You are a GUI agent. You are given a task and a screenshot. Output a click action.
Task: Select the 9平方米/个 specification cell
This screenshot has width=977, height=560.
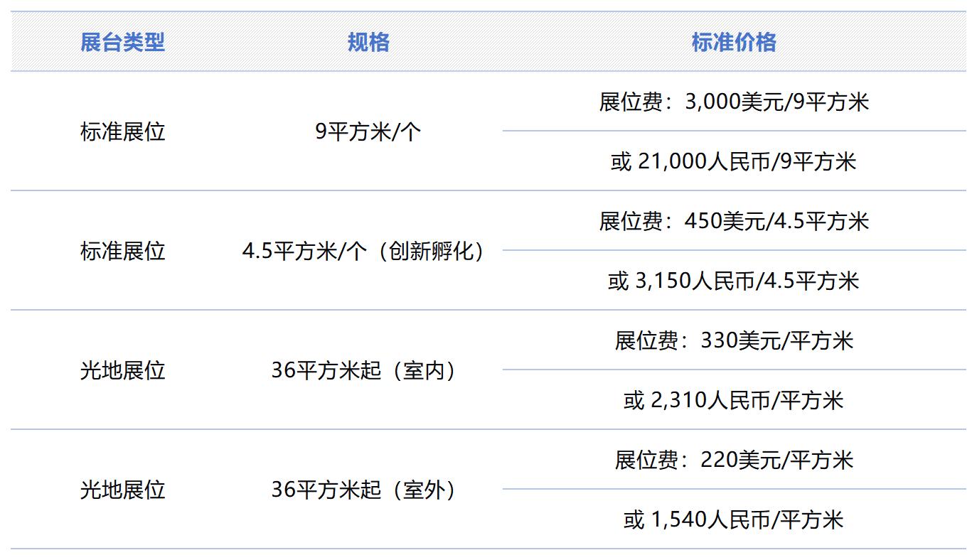pyautogui.click(x=368, y=132)
